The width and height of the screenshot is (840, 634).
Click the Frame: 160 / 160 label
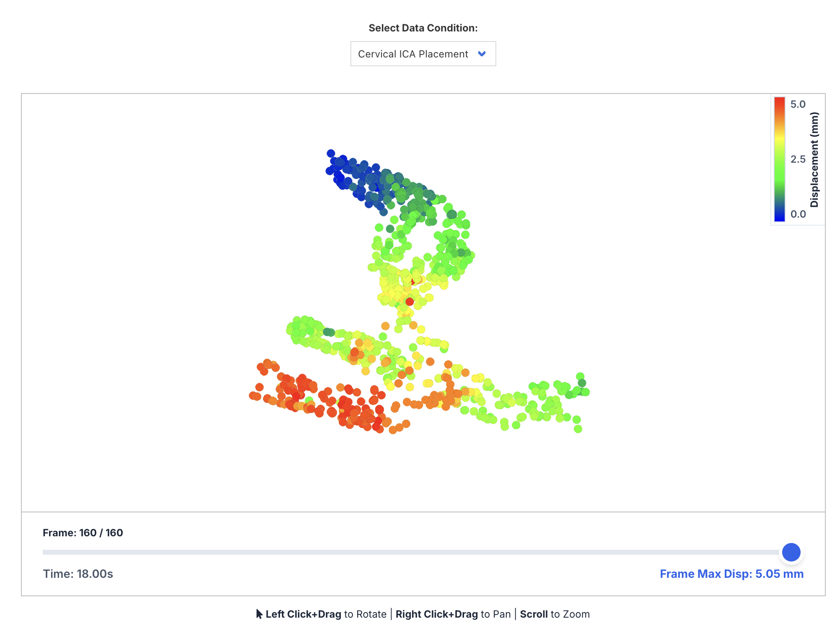83,533
